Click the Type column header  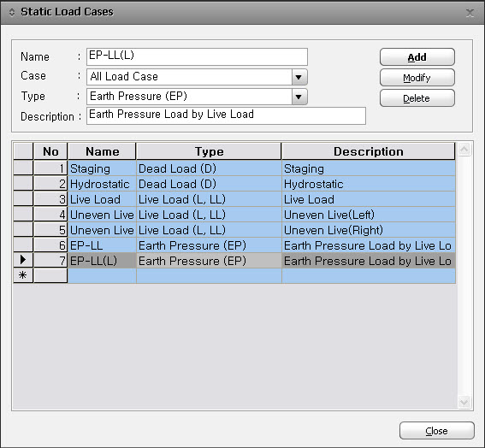[x=209, y=151]
